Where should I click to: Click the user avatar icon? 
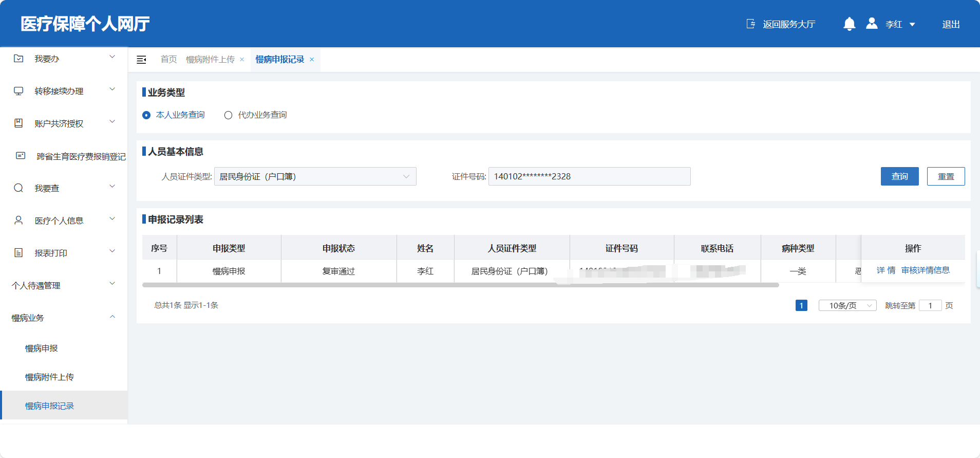872,24
